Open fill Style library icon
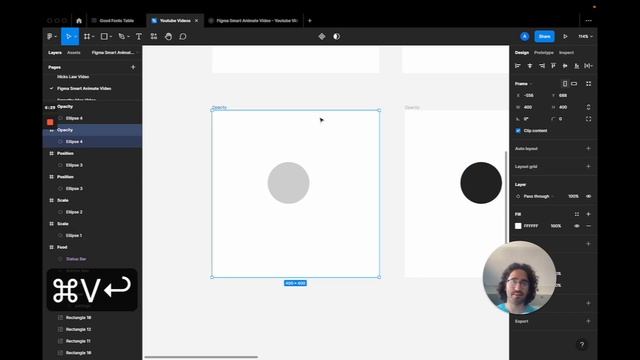 pyautogui.click(x=577, y=214)
